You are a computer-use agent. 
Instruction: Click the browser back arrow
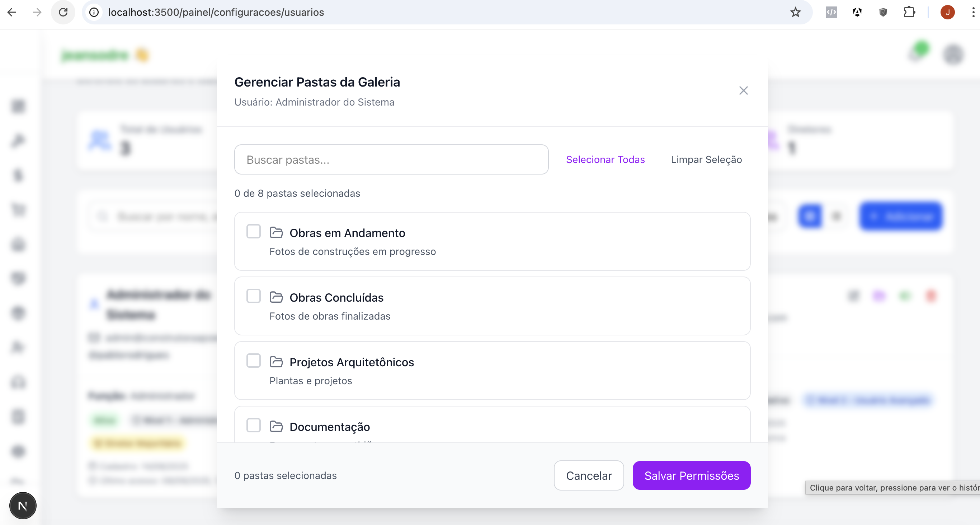(x=12, y=12)
